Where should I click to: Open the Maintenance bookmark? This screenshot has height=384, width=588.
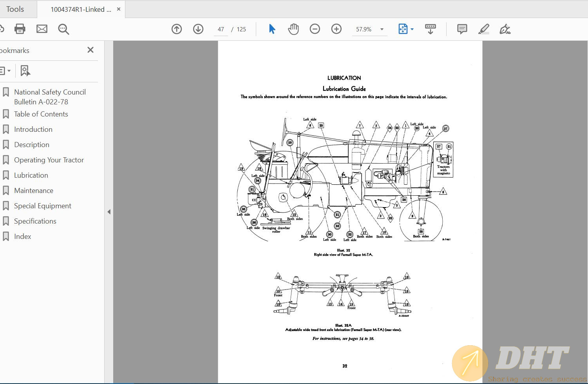click(x=34, y=191)
